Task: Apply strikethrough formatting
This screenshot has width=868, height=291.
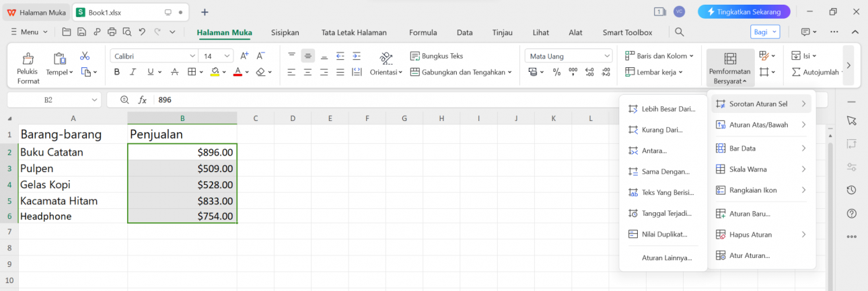Action: pos(174,72)
